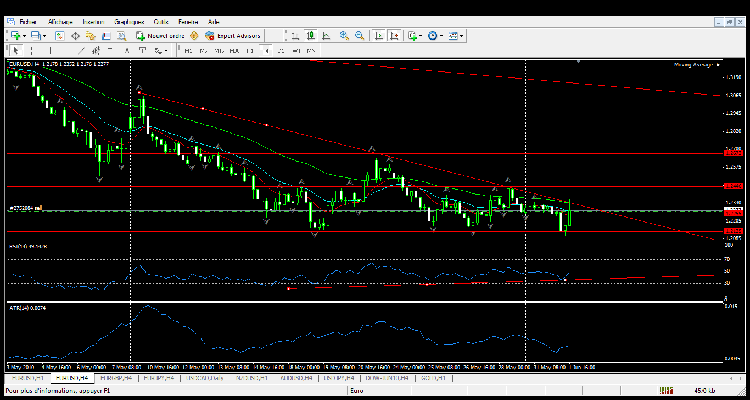Click the zoom in magnifier icon
The height and width of the screenshot is (400, 750).
[x=343, y=36]
